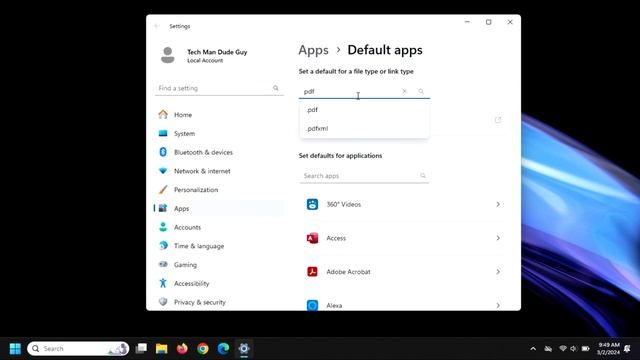Go to Network & internet
Screen dimensions: 640x360
pyautogui.click(x=219, y=171)
